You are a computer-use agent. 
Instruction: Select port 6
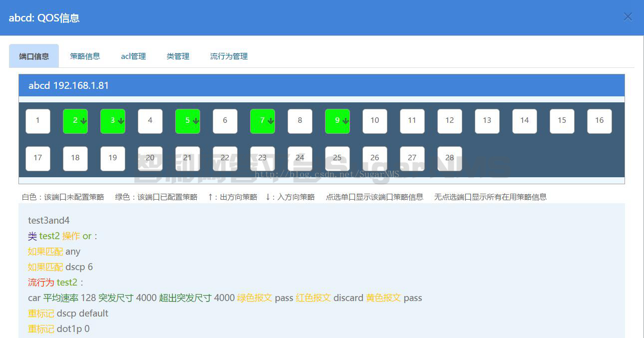[x=225, y=121]
